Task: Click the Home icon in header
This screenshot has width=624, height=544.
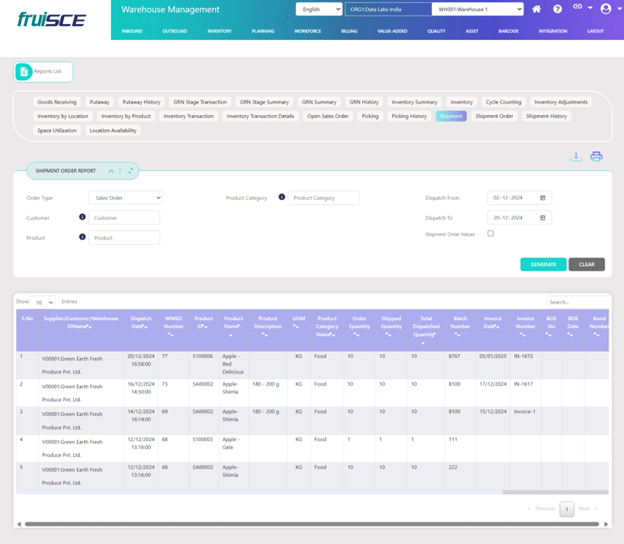Action: click(537, 9)
